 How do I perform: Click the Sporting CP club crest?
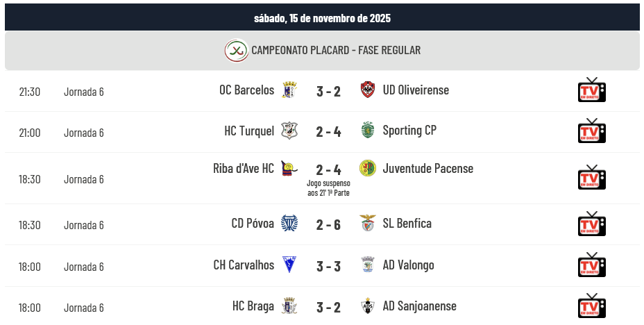coord(368,131)
